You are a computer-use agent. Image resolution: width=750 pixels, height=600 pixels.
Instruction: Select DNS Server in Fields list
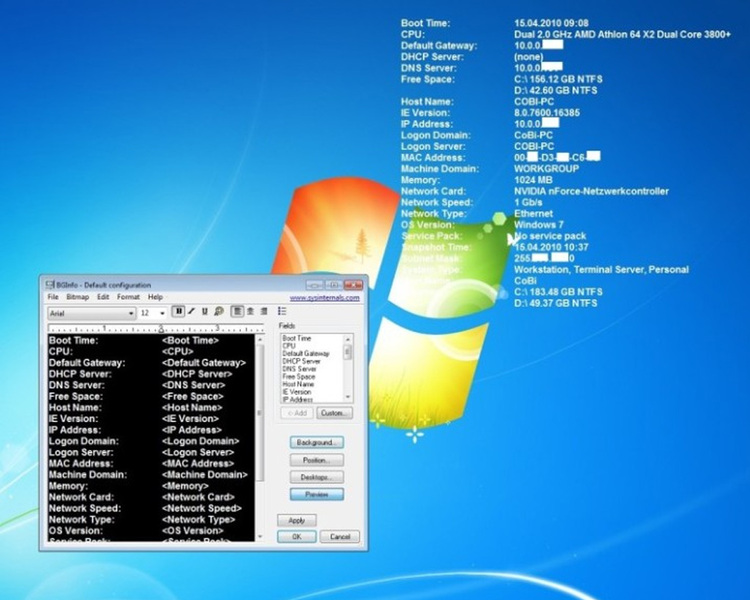pos(299,369)
